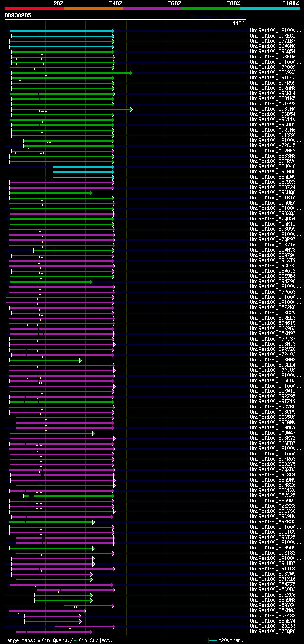Click the orange ~40% legend segment
Viewport: 304px width, 644px height.
pos(93,9)
